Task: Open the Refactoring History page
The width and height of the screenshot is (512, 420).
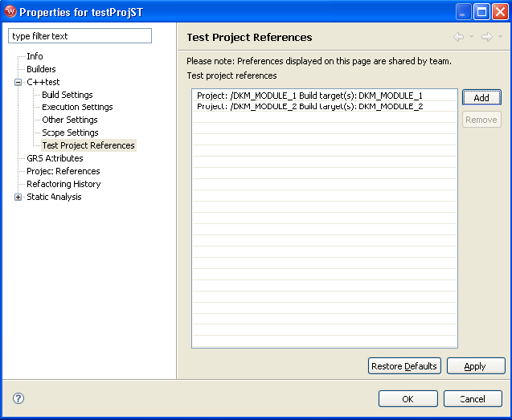Action: (x=63, y=184)
